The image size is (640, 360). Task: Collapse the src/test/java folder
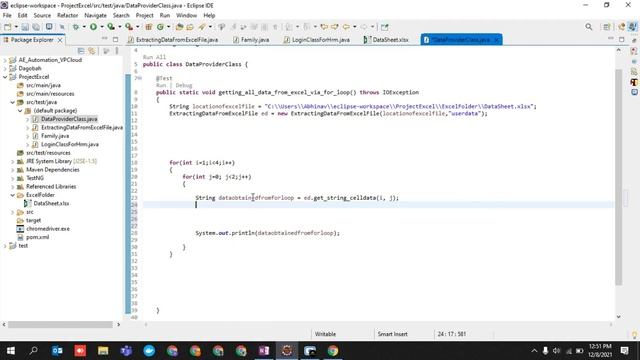pos(13,102)
